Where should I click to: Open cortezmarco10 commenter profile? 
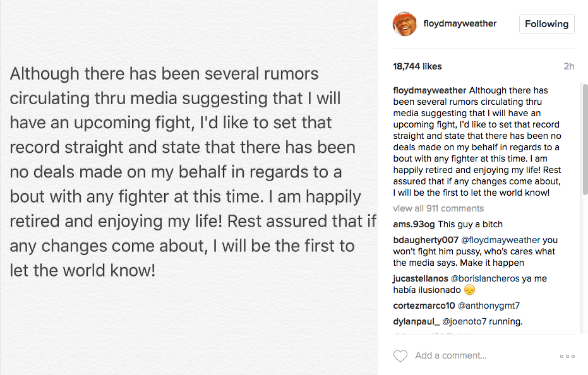[423, 306]
